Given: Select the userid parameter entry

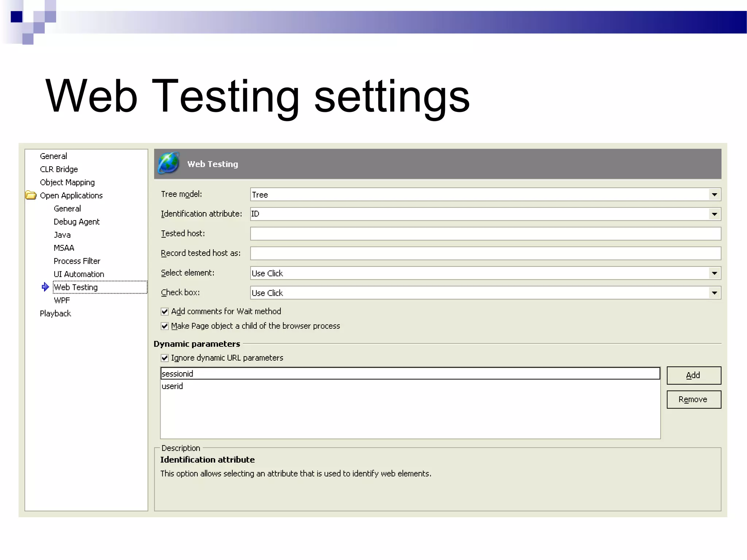Looking at the screenshot, I should pos(410,386).
